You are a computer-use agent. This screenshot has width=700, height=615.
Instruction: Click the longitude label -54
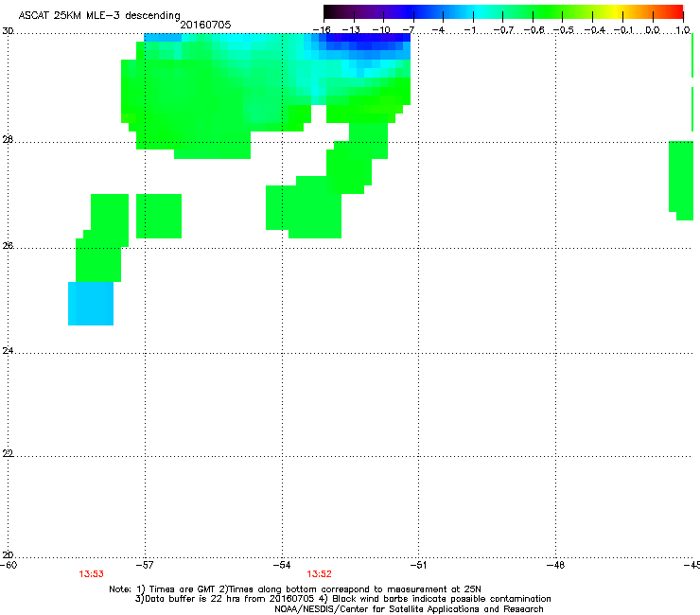point(282,565)
